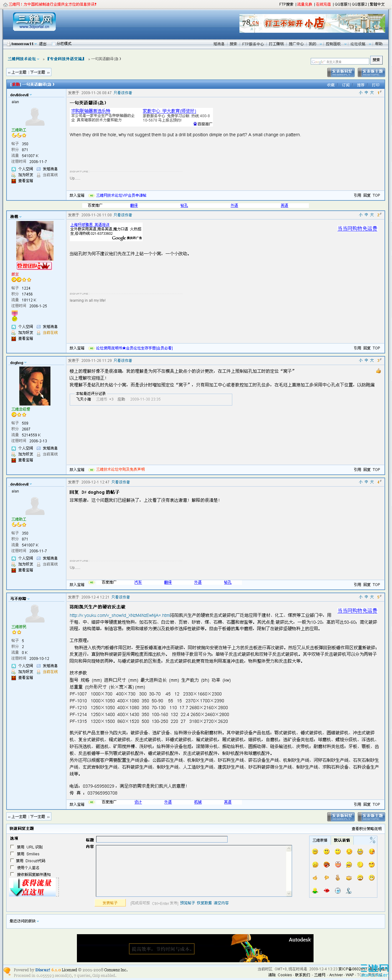Click 预览帖子 link
Viewport: 392px width, 980px height.
[187, 903]
